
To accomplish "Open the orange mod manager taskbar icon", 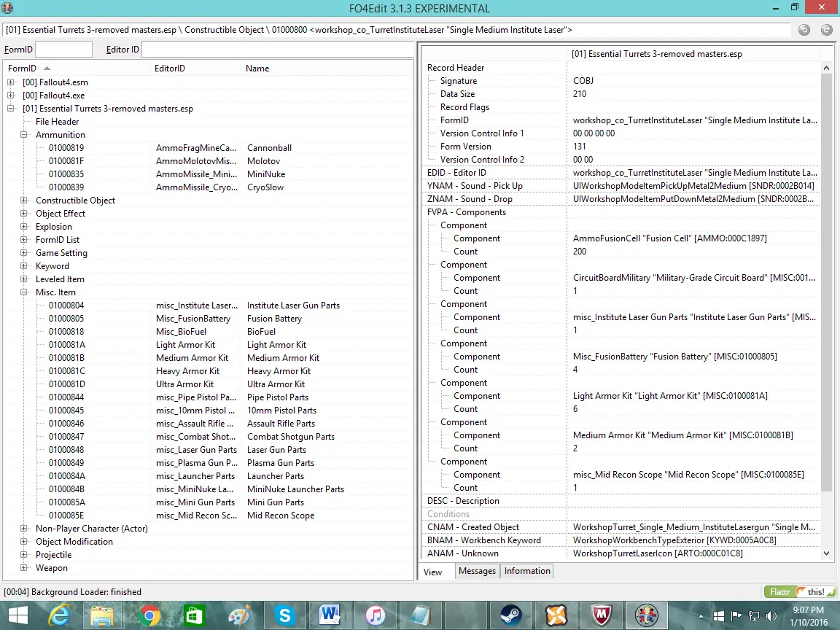I will [x=556, y=615].
